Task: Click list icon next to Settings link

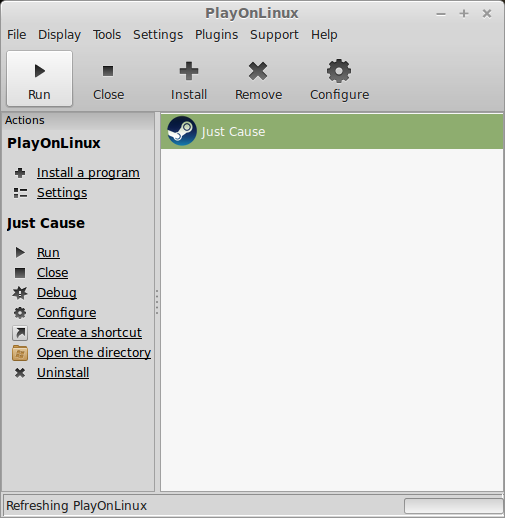Action: (20, 193)
